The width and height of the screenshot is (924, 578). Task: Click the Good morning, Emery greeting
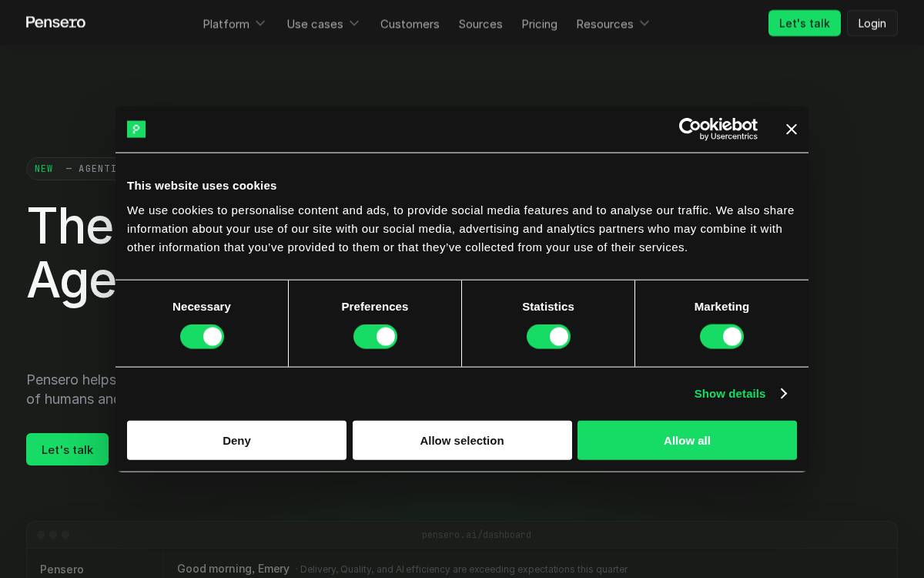233,569
